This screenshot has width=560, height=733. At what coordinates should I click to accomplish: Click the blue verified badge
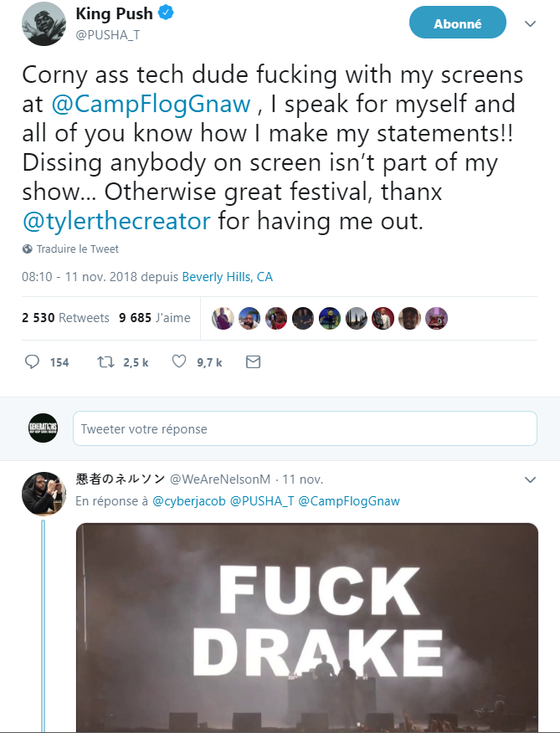click(x=167, y=13)
